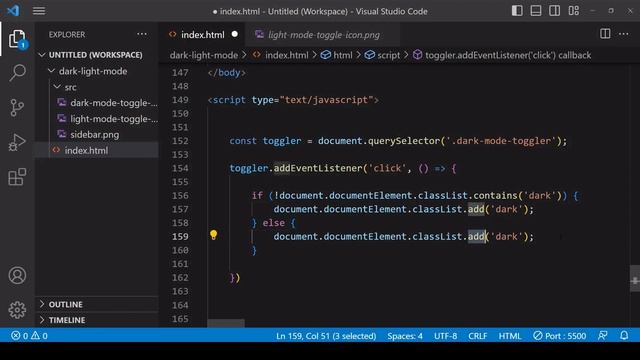
Task: Click the VS Code logo icon
Action: [x=13, y=11]
